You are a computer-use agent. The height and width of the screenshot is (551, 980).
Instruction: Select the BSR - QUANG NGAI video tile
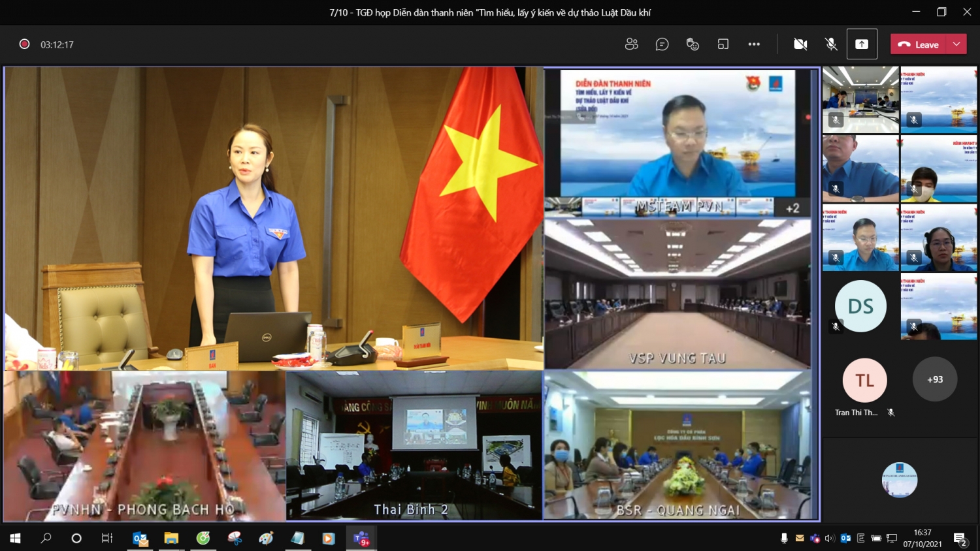[678, 445]
